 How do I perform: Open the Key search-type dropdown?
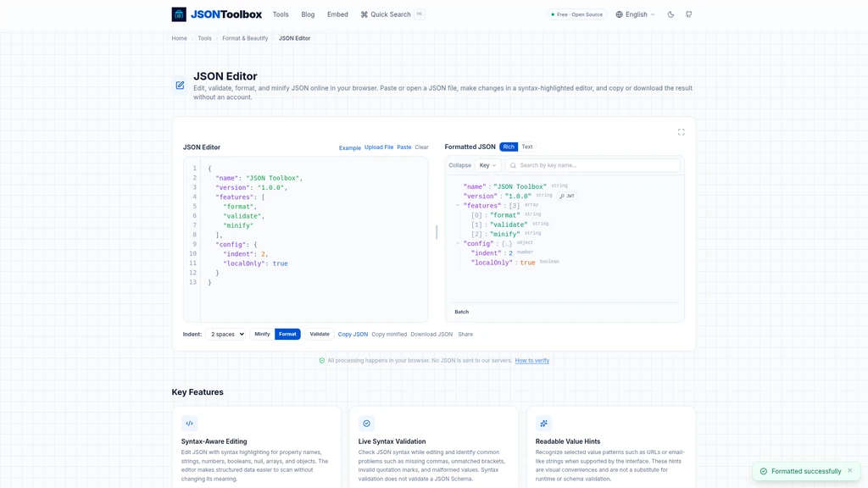click(487, 165)
